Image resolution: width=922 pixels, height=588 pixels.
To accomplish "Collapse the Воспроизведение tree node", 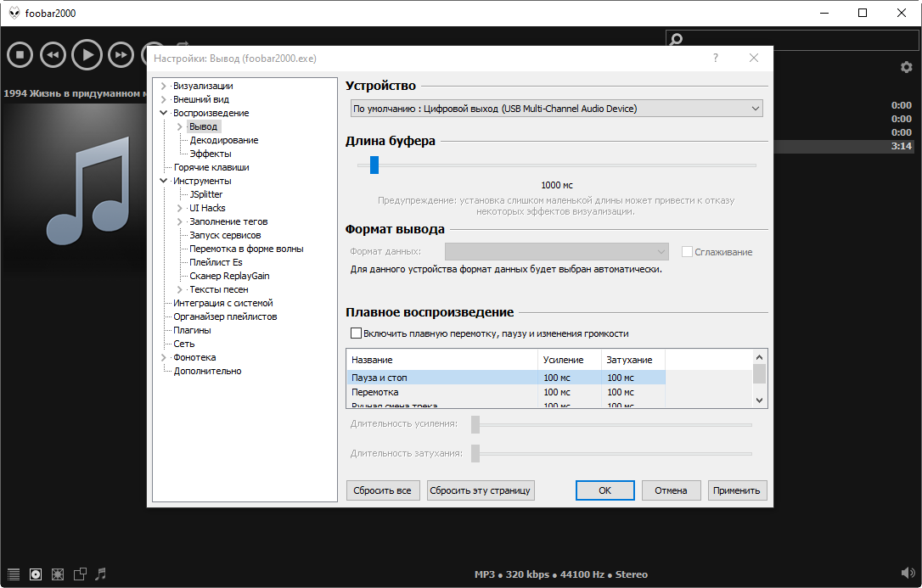I will [164, 113].
